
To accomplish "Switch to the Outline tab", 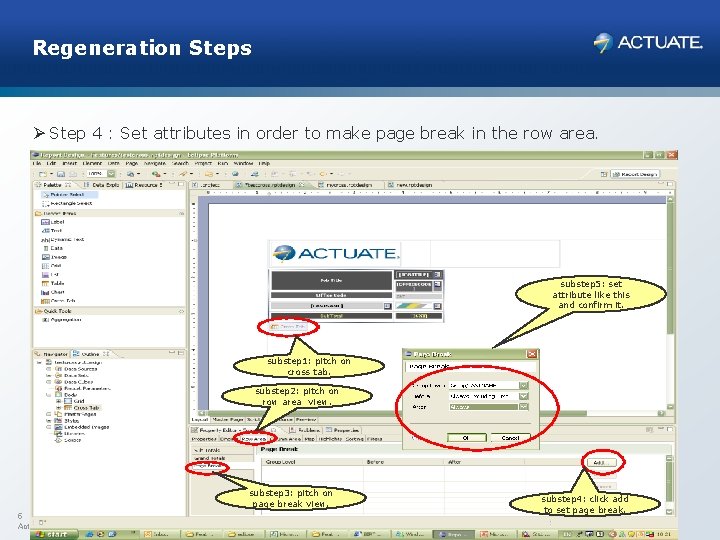I will 90,354.
